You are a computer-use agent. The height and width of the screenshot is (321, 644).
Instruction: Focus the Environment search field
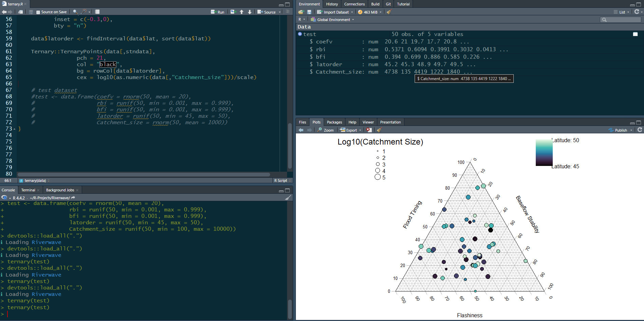(x=621, y=20)
